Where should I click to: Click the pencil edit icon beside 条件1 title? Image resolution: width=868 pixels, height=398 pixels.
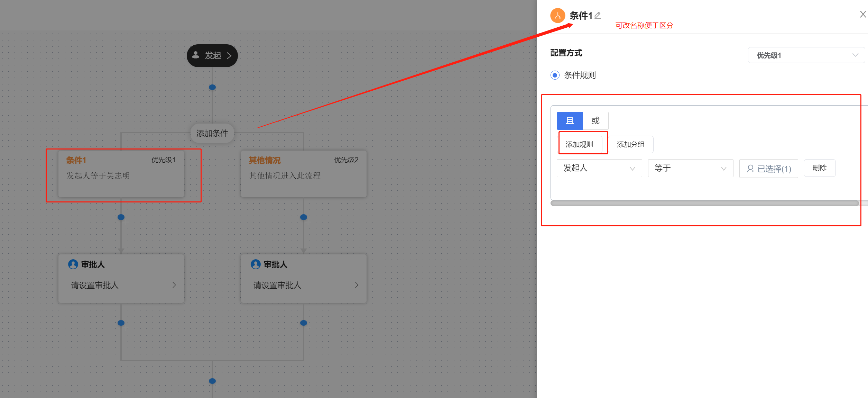point(598,16)
